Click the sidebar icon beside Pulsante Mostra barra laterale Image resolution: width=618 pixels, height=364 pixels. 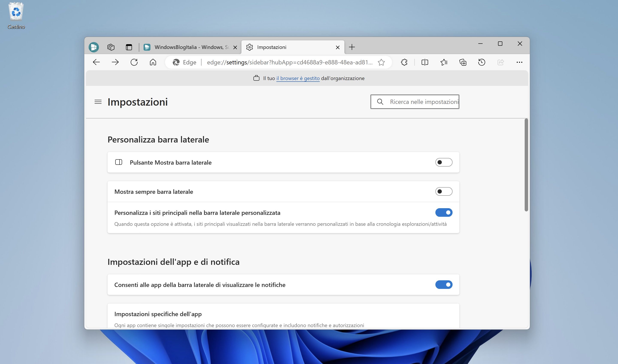coord(119,162)
